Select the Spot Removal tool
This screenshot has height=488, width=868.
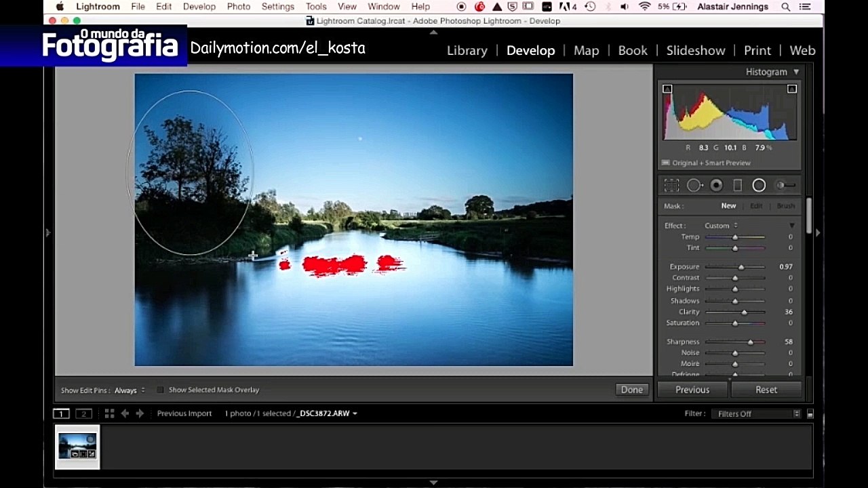pos(694,185)
